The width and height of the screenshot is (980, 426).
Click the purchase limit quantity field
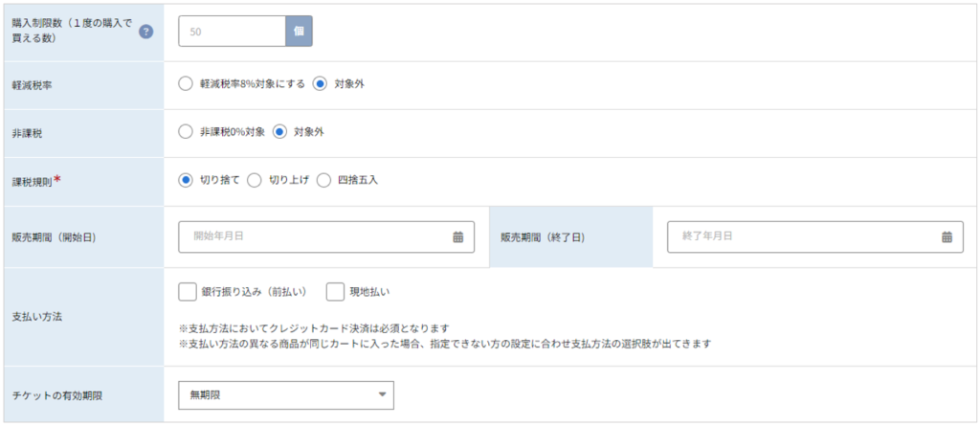(232, 32)
